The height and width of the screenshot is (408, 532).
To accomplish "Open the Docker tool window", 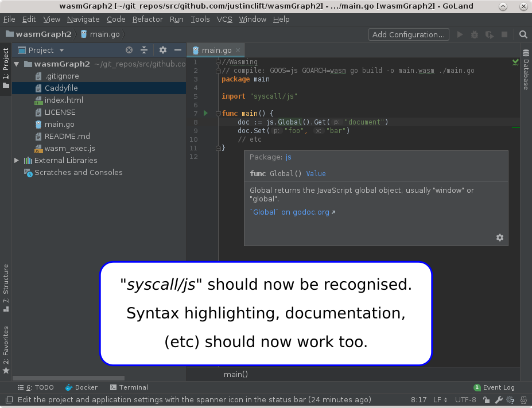I will 81,387.
